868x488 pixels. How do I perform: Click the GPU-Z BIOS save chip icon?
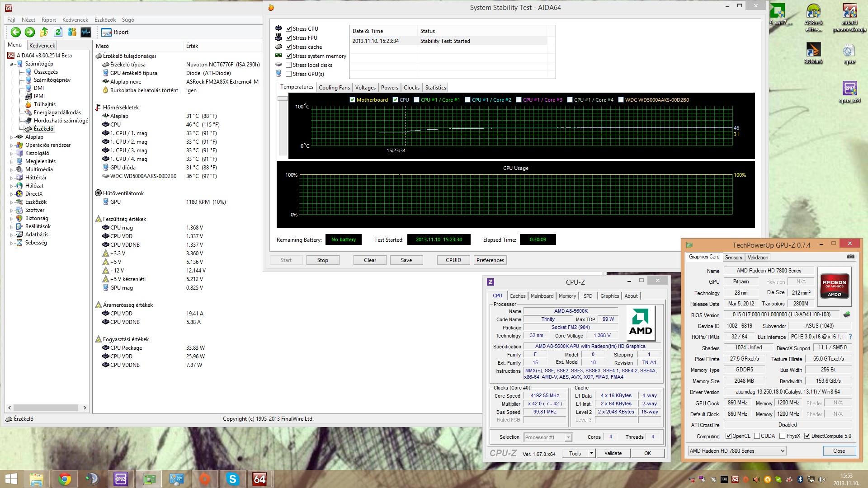click(x=847, y=314)
